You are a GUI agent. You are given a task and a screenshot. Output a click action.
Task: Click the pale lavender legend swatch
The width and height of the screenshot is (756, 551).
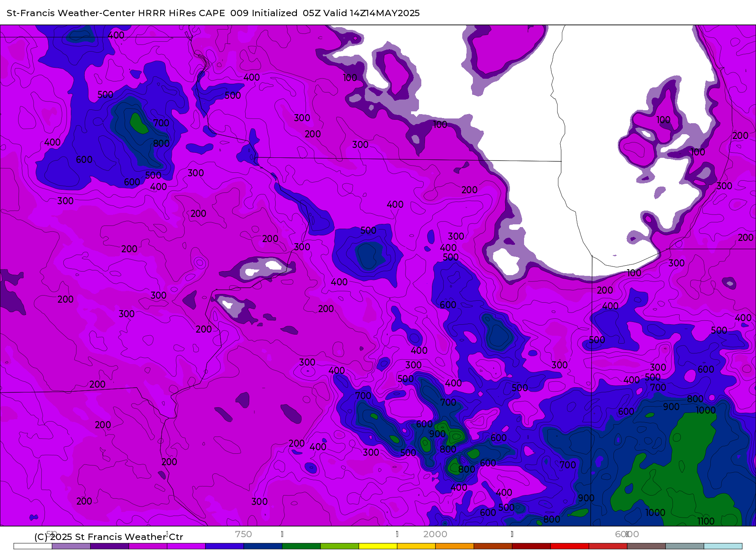point(71,546)
